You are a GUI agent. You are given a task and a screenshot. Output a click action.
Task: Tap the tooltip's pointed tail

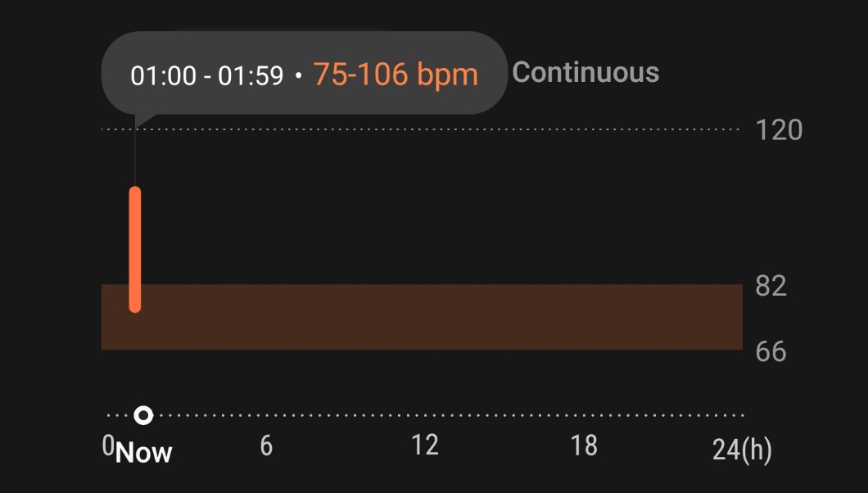(142, 120)
